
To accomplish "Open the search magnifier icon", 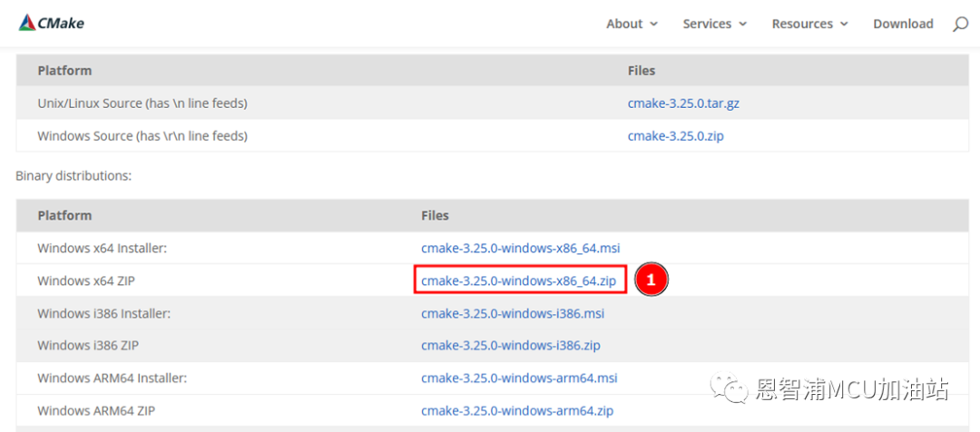I will click(x=960, y=25).
